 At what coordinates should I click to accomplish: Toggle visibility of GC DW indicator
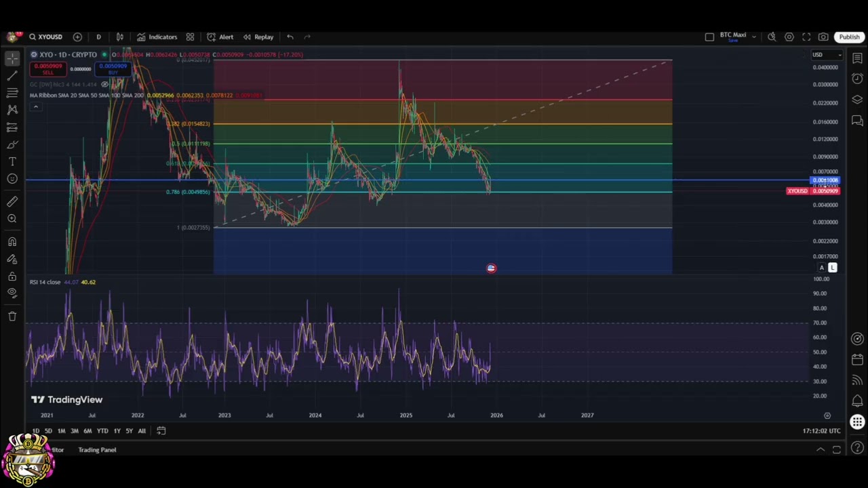pos(104,84)
